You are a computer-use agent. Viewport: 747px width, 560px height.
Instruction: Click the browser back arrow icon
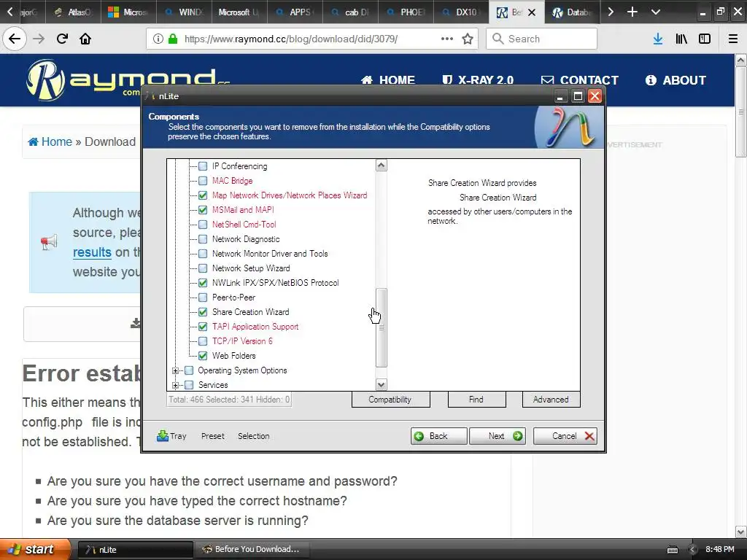pos(15,39)
